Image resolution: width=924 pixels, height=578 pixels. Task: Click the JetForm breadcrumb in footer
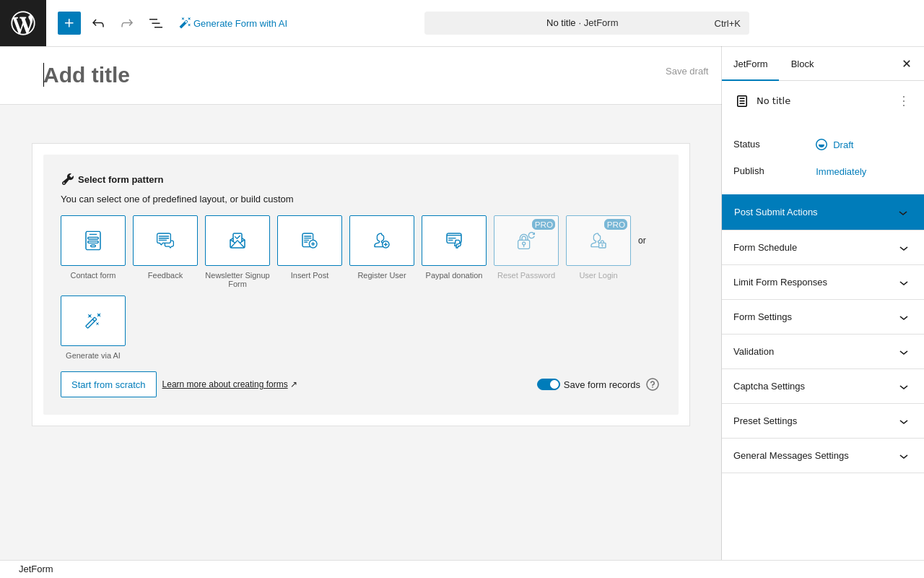coord(36,569)
